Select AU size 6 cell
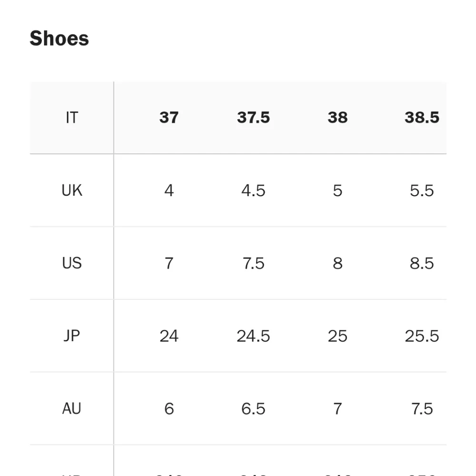The image size is (476, 476). (169, 408)
